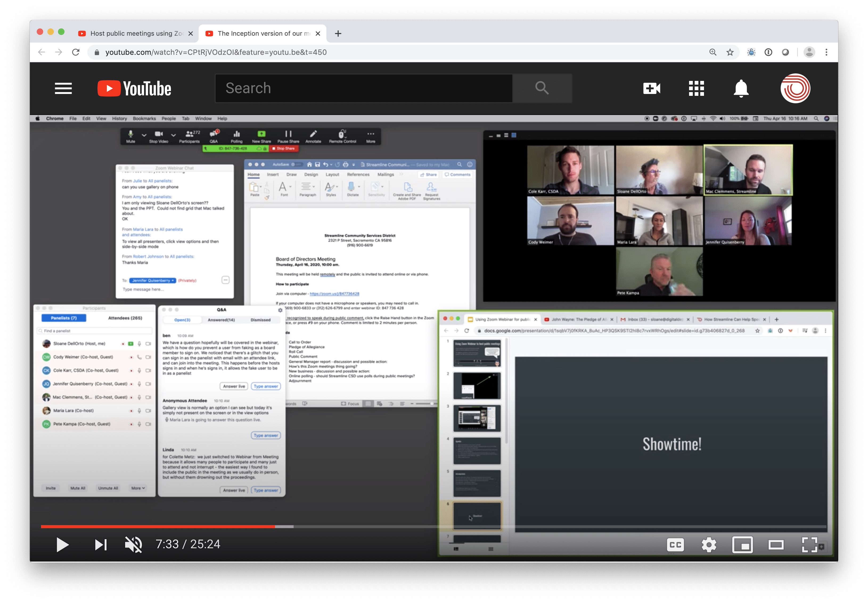Close the Host public meetings tab

pos(191,34)
